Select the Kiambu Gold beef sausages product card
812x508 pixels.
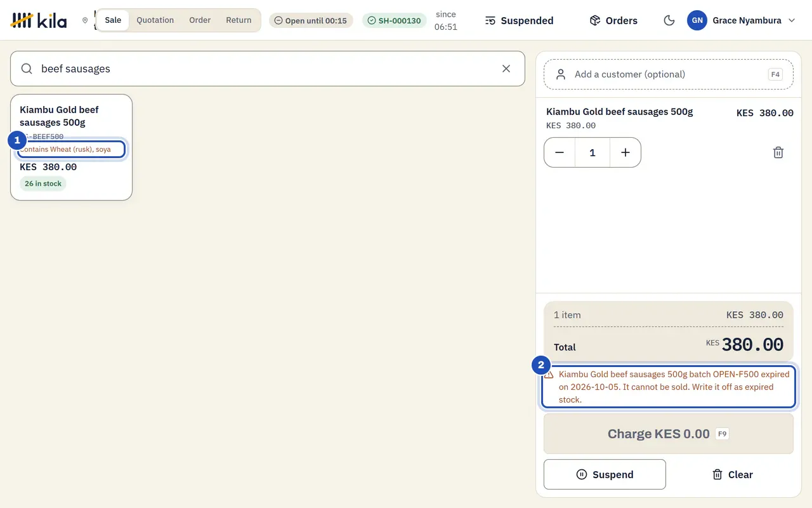[x=71, y=147]
